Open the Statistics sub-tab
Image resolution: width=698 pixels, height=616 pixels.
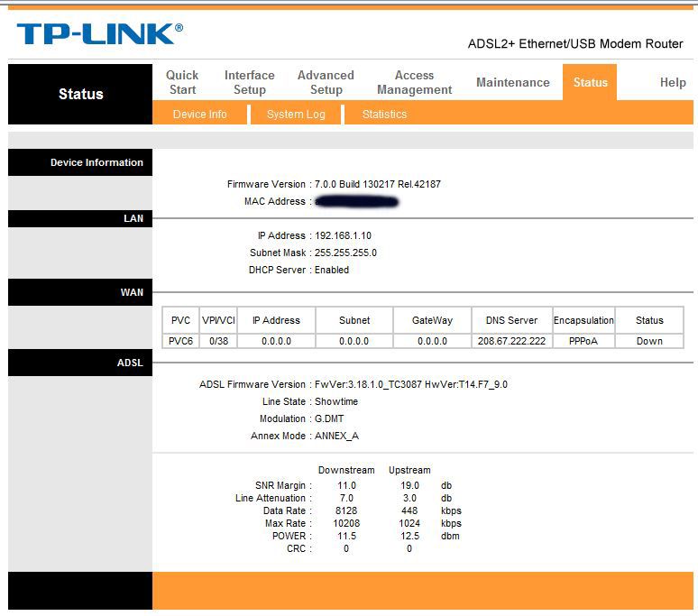384,115
